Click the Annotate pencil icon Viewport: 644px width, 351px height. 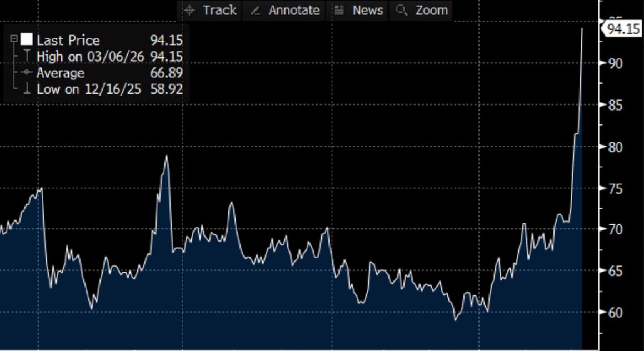(256, 11)
